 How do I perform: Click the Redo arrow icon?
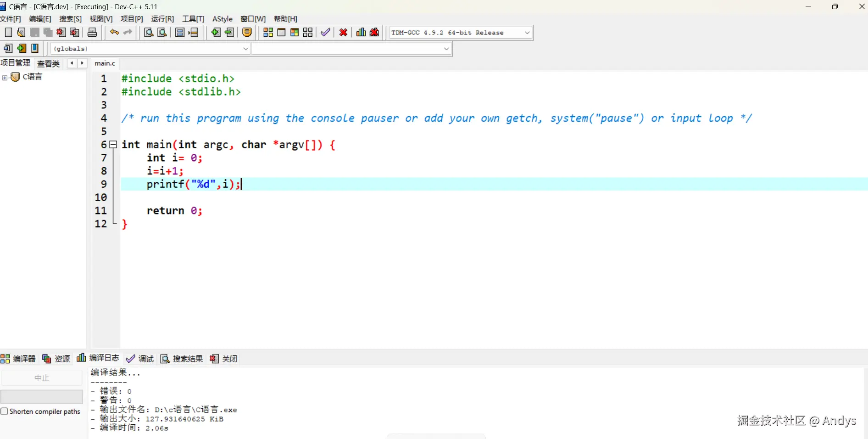[x=128, y=32]
